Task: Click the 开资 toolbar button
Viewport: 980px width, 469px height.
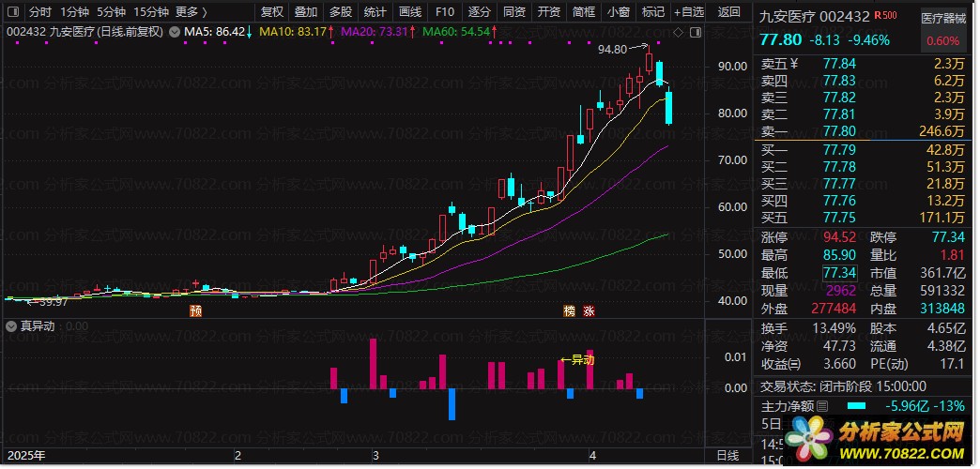Action: tap(549, 11)
